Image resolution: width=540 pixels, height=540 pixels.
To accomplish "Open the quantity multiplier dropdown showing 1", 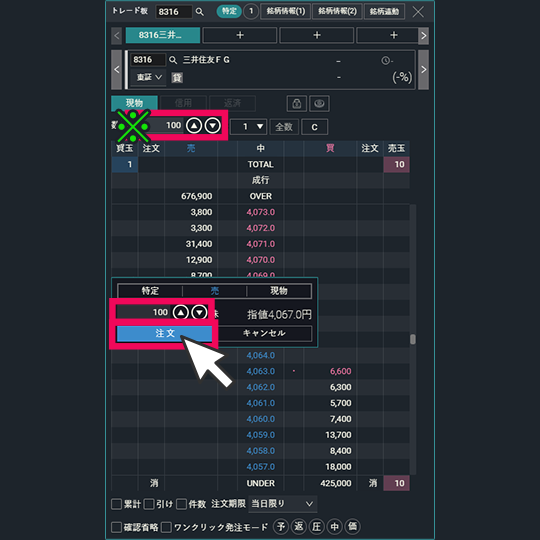I will click(x=248, y=127).
